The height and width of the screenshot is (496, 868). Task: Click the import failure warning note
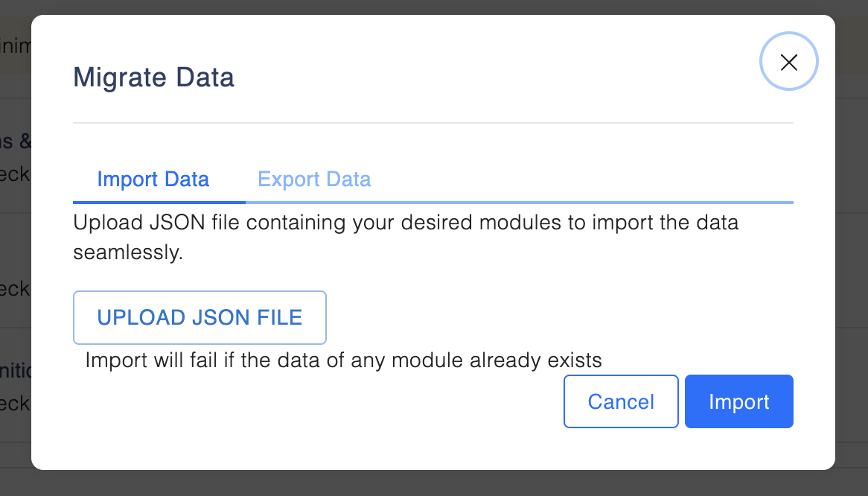(343, 360)
